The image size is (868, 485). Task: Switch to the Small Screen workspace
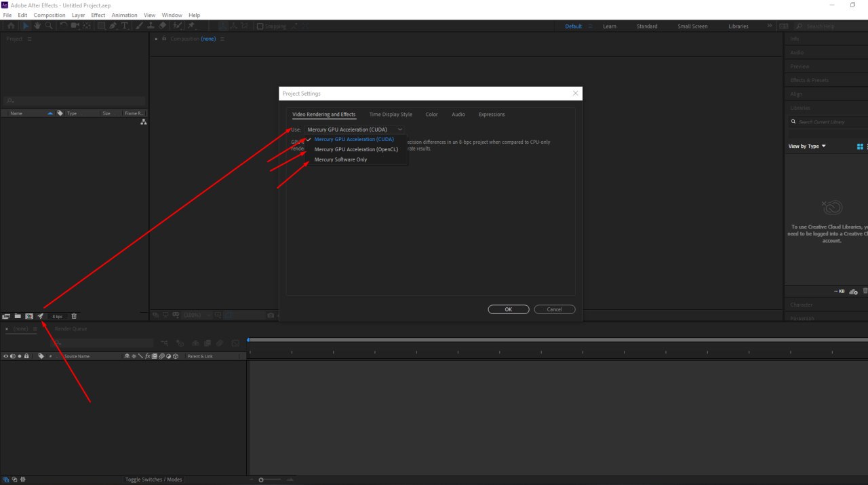(692, 26)
